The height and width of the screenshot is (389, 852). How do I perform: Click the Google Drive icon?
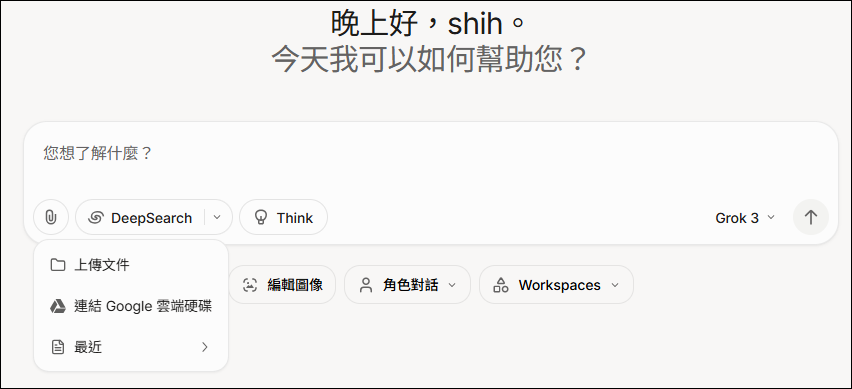pyautogui.click(x=58, y=306)
